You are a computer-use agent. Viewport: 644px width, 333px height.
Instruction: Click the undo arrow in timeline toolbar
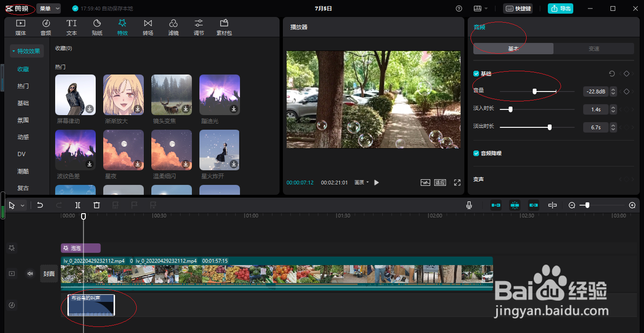tap(40, 205)
